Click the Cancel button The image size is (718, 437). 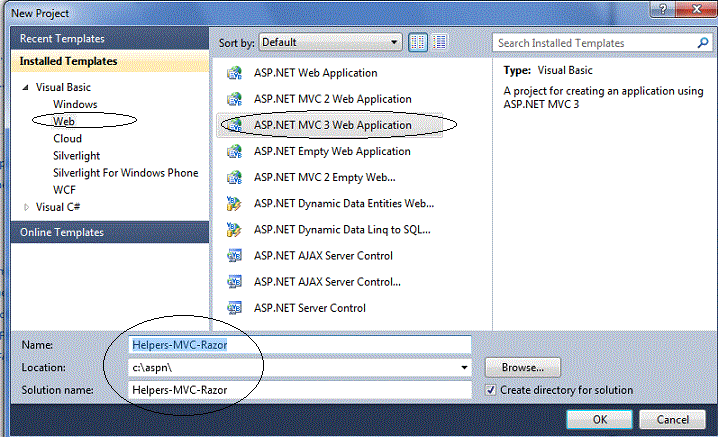click(672, 420)
